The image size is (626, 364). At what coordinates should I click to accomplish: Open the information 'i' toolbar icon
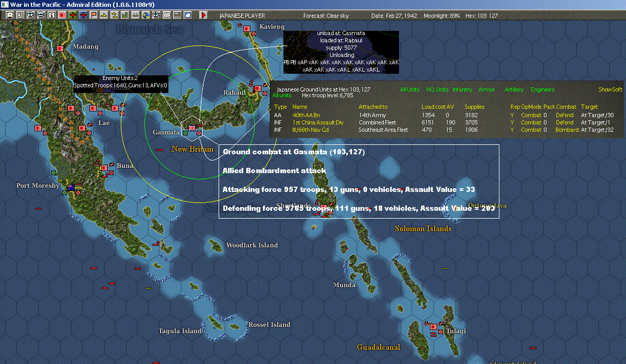point(51,15)
